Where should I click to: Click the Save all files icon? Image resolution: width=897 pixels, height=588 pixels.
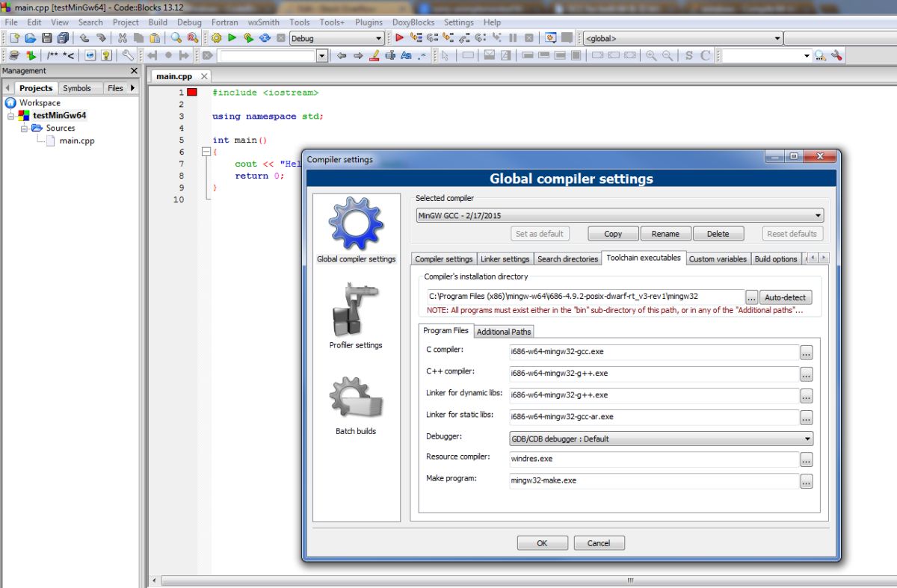click(63, 38)
